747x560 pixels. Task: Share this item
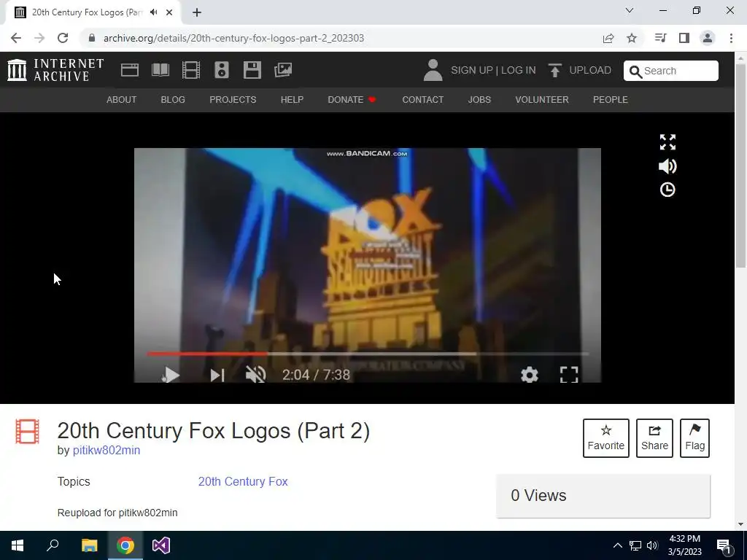click(654, 438)
